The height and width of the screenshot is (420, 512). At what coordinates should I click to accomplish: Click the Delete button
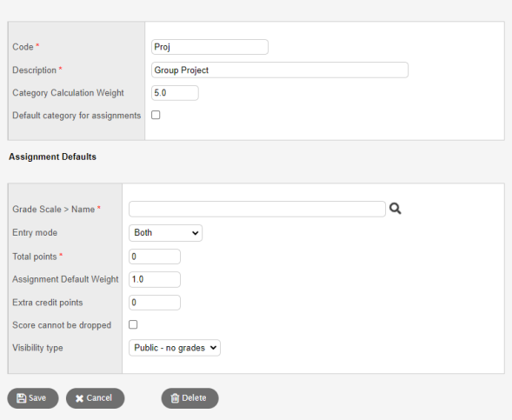click(x=190, y=398)
